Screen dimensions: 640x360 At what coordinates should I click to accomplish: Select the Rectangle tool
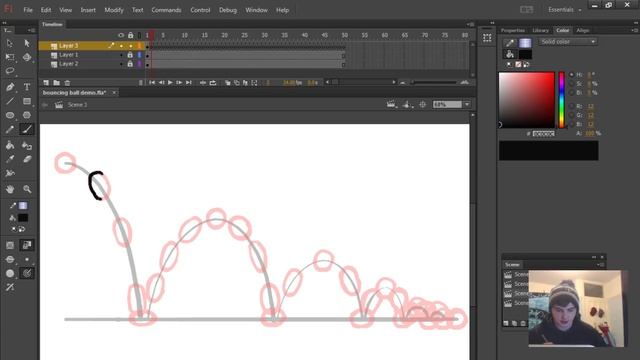(27, 101)
